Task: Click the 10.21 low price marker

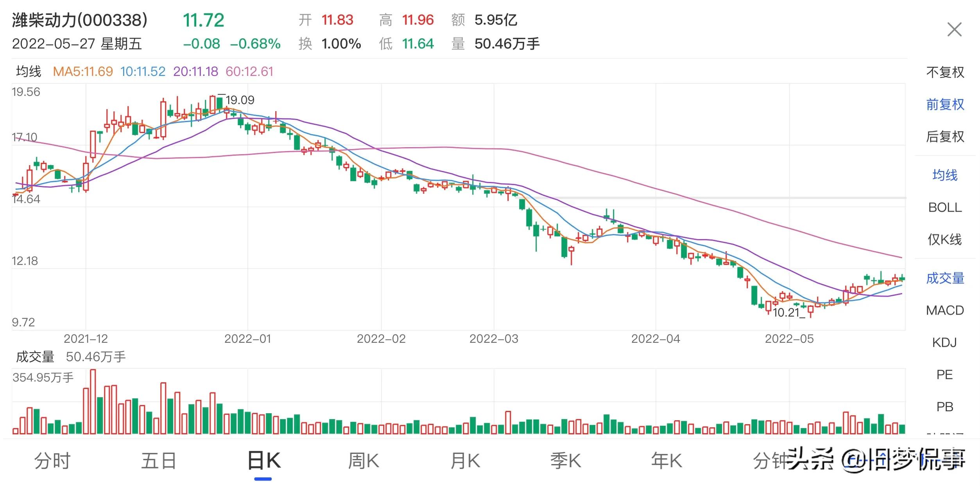Action: pyautogui.click(x=786, y=313)
